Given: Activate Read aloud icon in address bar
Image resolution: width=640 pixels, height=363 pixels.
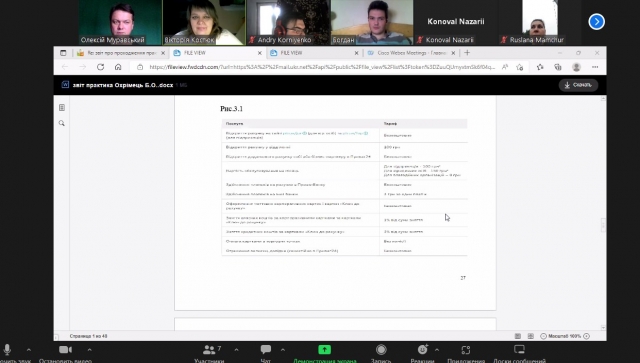Looking at the screenshot, I should coord(505,67).
